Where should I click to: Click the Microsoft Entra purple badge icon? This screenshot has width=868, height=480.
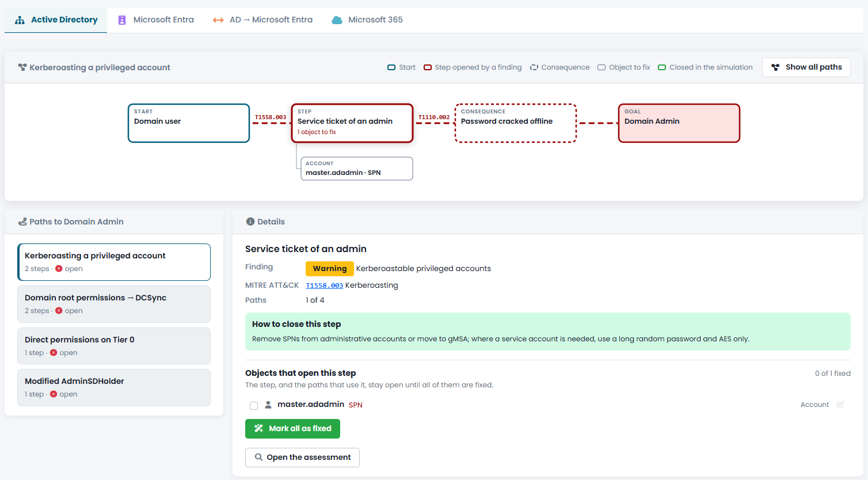122,20
